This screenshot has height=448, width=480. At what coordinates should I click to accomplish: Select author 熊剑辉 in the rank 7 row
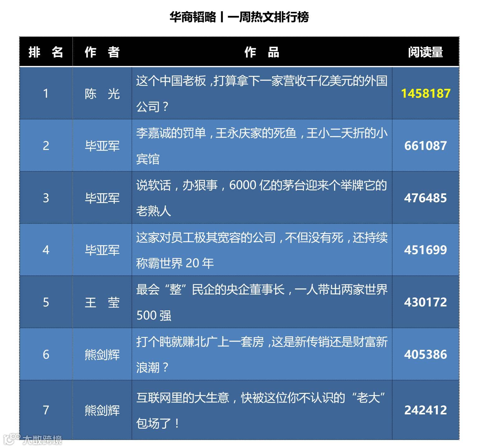pos(102,410)
